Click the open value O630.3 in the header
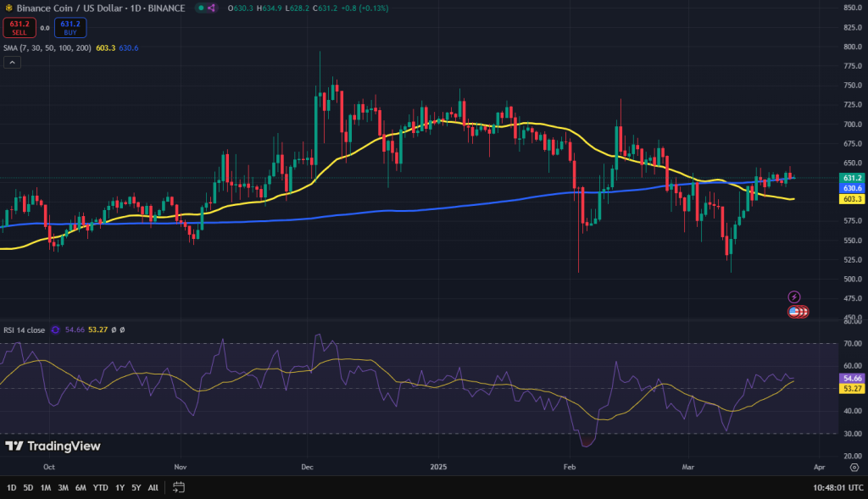Viewport: 868px width, 499px height. click(x=240, y=8)
